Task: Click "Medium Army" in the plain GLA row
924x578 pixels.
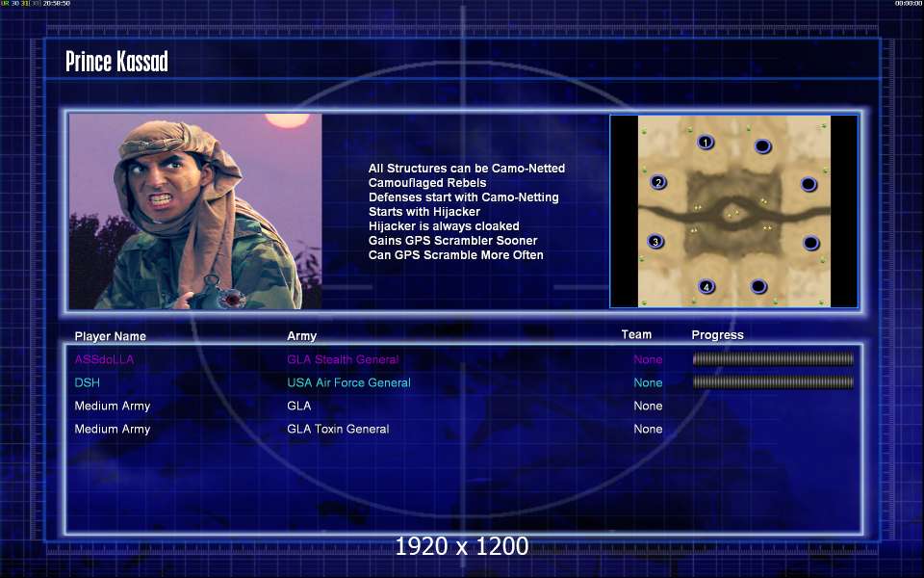Action: pyautogui.click(x=112, y=406)
